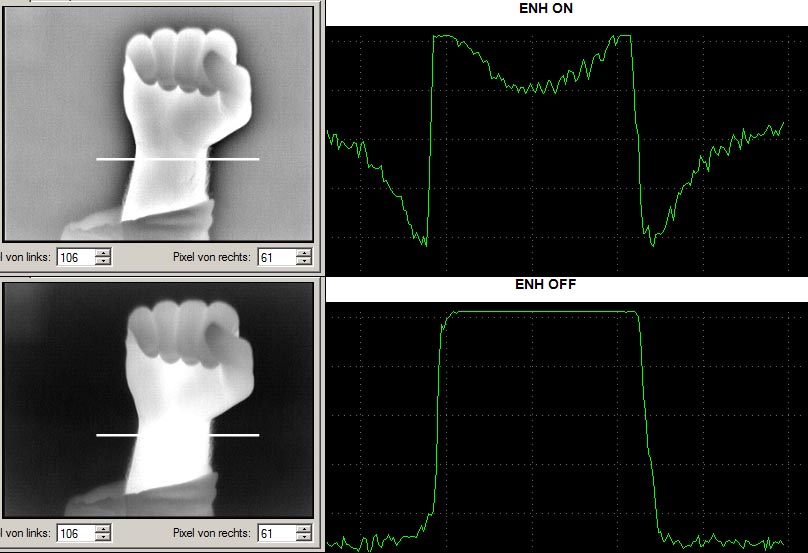
Task: Decrease bottom panel 'von links' value using down arrow
Action: pos(103,538)
